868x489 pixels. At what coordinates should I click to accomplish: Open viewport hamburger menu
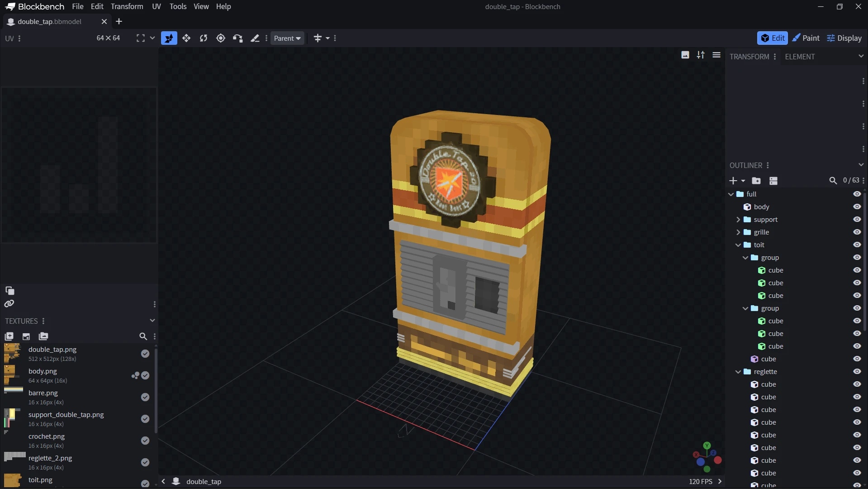(x=716, y=55)
